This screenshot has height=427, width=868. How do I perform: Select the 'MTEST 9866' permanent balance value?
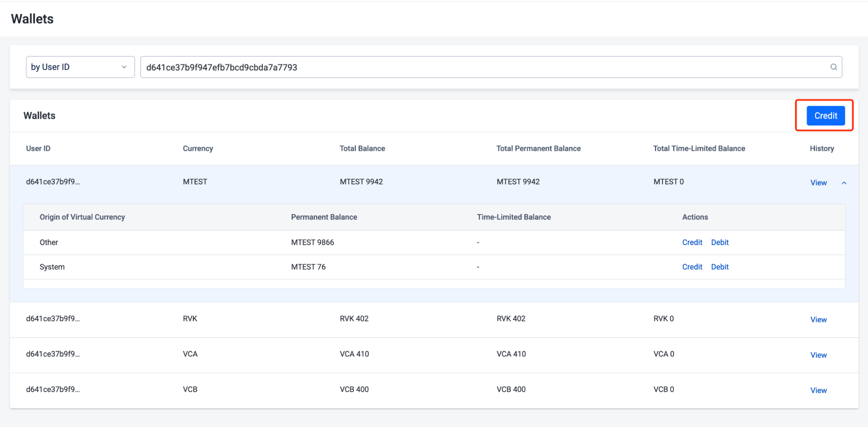[x=312, y=242]
